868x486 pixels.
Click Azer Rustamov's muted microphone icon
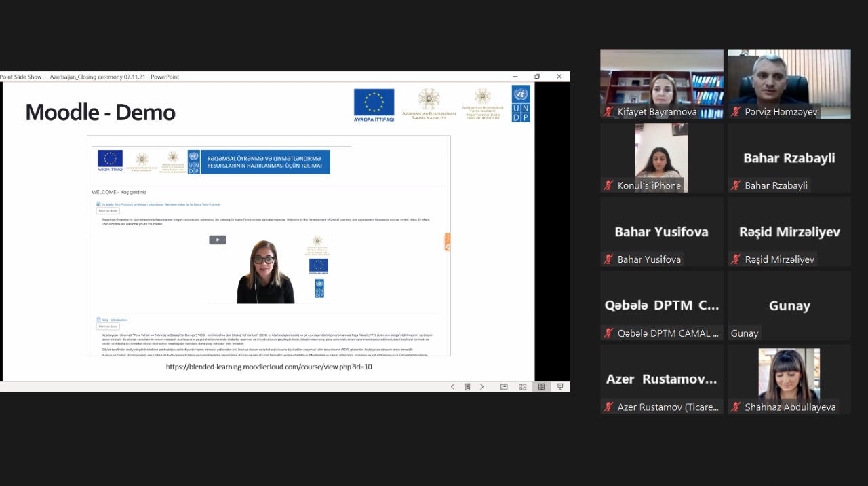coord(609,407)
